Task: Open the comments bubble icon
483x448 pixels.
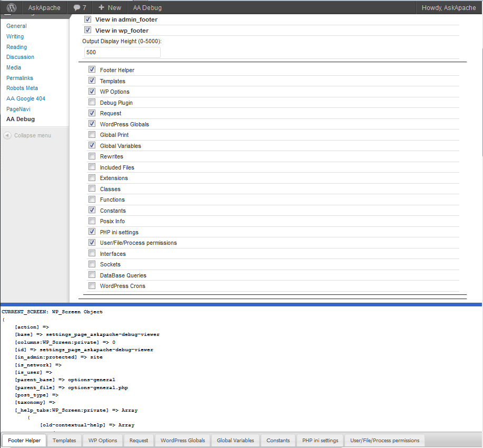Action: pyautogui.click(x=77, y=8)
